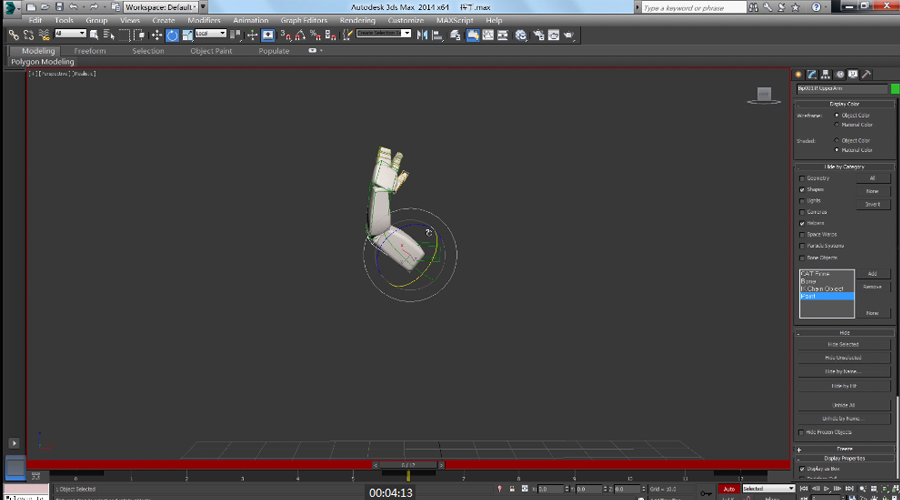
Task: Open the Create command panel tab
Action: click(799, 74)
